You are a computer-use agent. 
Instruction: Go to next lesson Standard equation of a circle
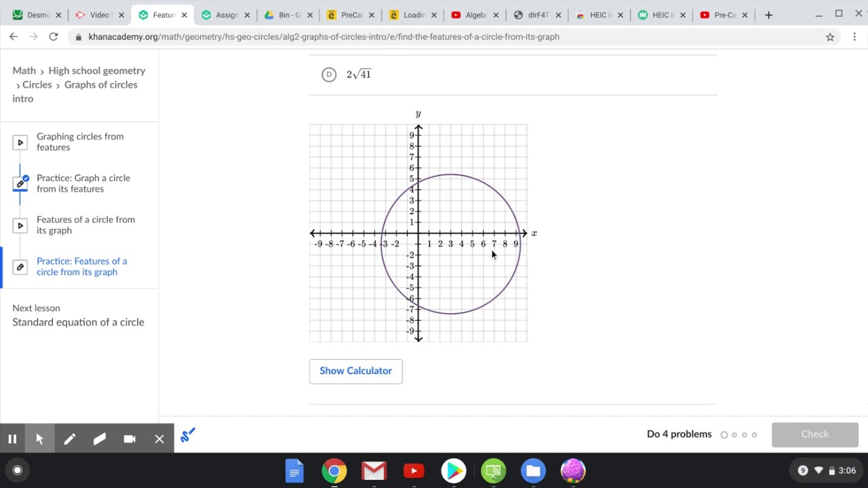[x=78, y=322]
